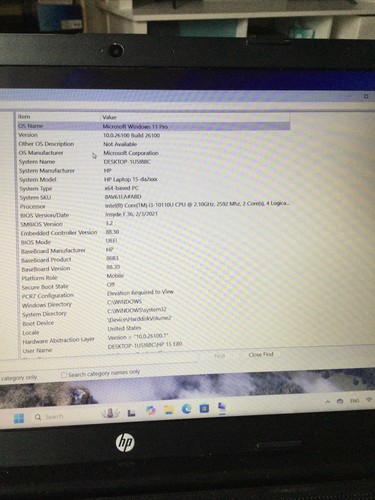The height and width of the screenshot is (500, 375).
Task: Select the BaseBoard Manufacturer row
Action: click(x=53, y=251)
